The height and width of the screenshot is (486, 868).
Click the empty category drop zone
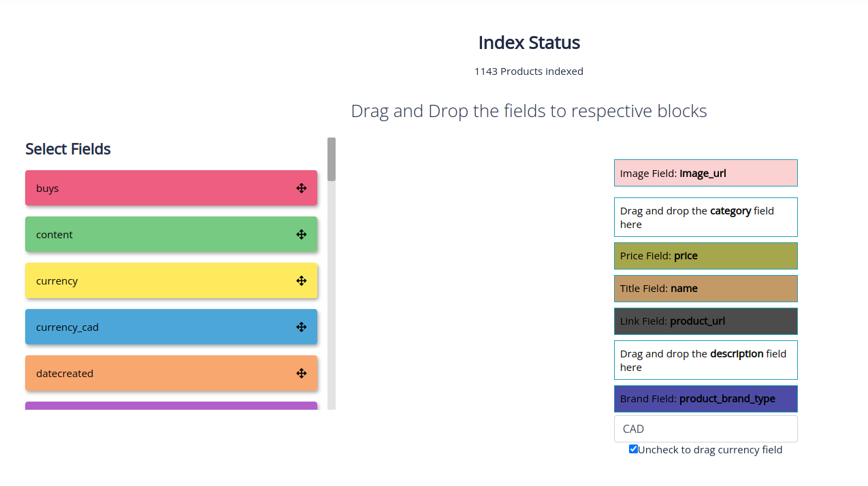click(705, 217)
